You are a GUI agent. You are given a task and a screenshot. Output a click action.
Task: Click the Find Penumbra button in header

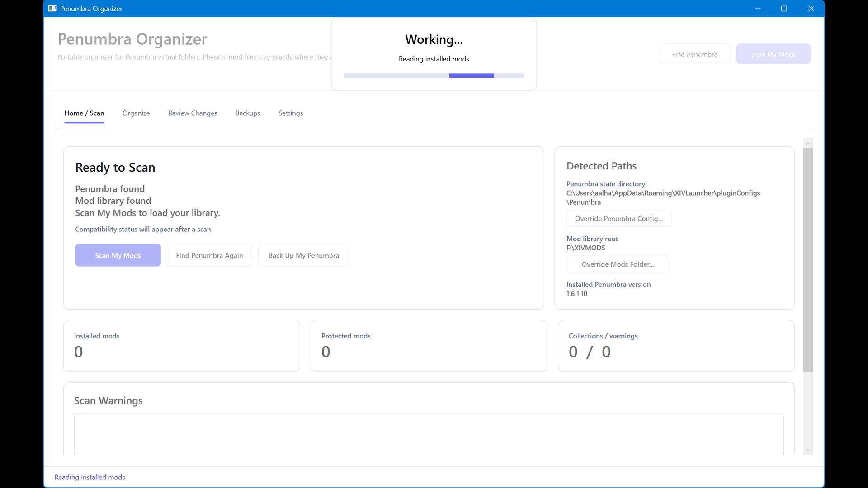tap(694, 54)
